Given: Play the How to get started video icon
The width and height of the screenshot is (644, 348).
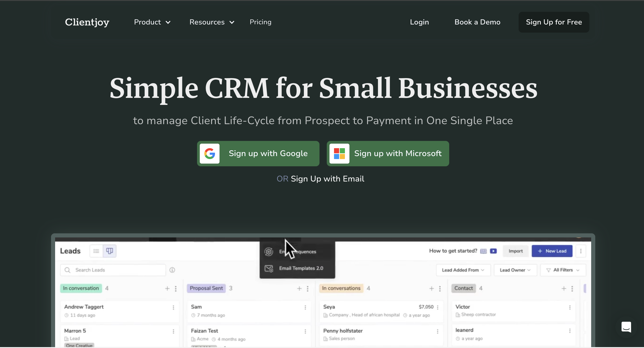Looking at the screenshot, I should 493,251.
